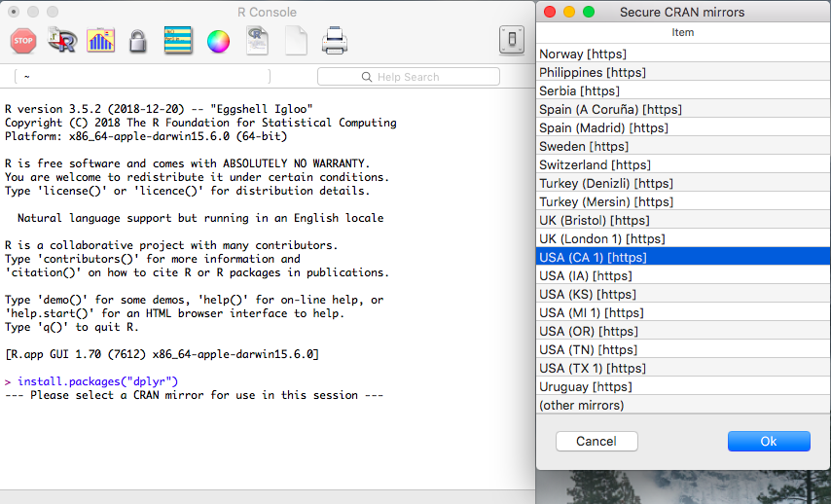Select UK (Bristol) [https] mirror
Screen dimensions: 831x504
(683, 221)
